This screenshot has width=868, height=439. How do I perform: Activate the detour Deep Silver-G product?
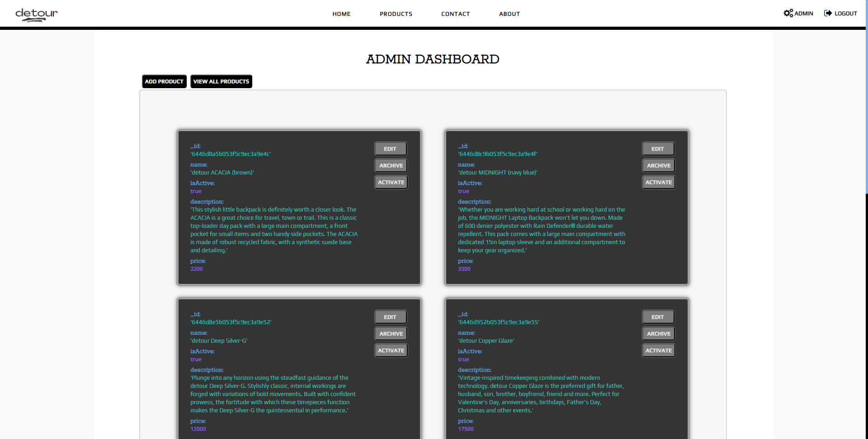tap(391, 350)
